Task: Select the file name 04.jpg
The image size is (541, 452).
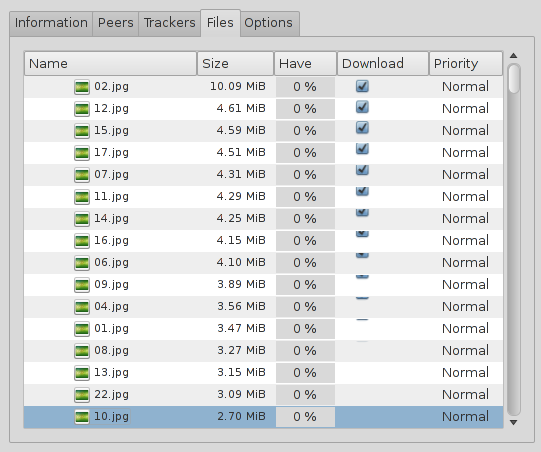Action: 111,307
